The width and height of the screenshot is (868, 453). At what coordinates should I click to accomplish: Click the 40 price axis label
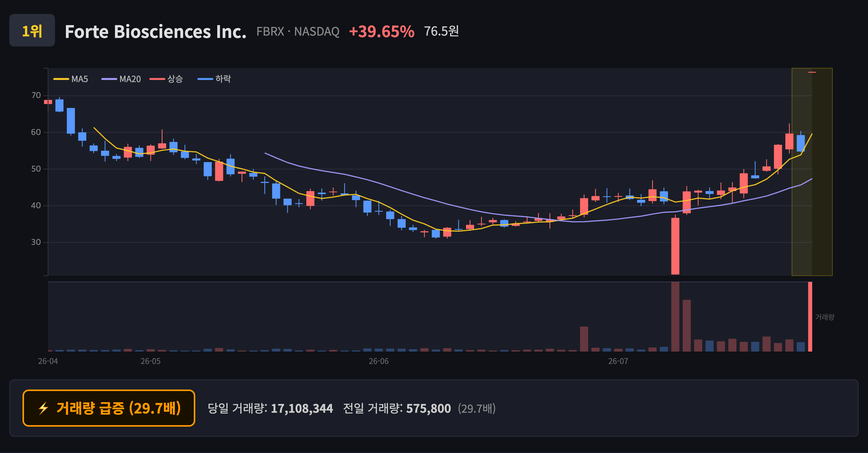36,205
